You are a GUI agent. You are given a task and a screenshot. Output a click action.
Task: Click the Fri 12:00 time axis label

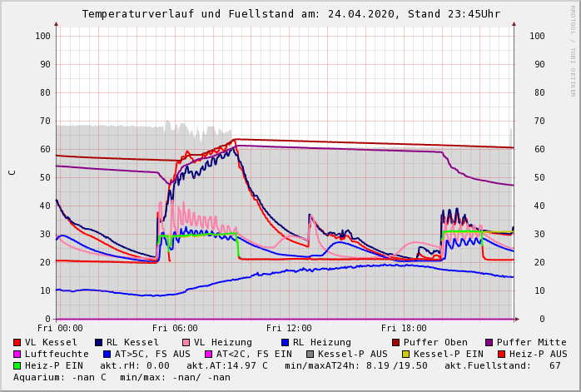click(x=289, y=328)
